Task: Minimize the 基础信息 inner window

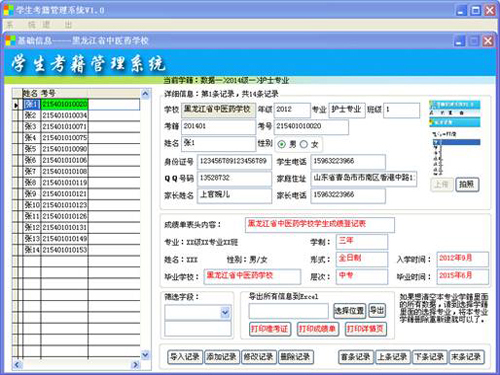Action: coord(460,41)
